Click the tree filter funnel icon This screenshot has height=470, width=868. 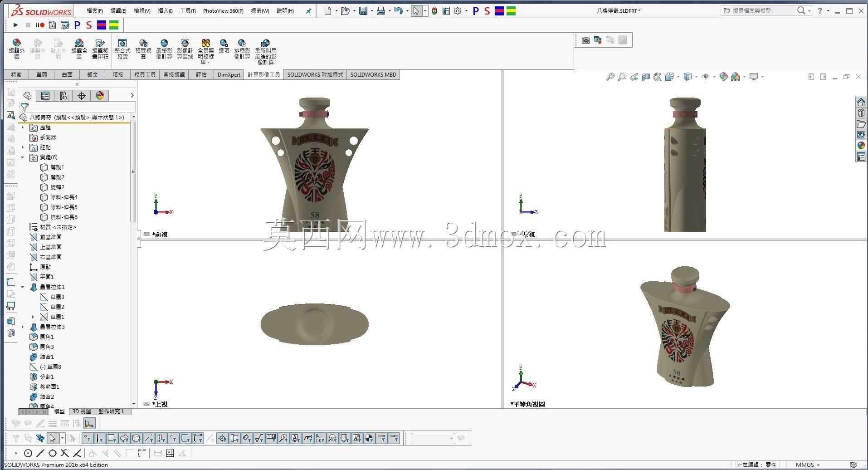(x=24, y=108)
